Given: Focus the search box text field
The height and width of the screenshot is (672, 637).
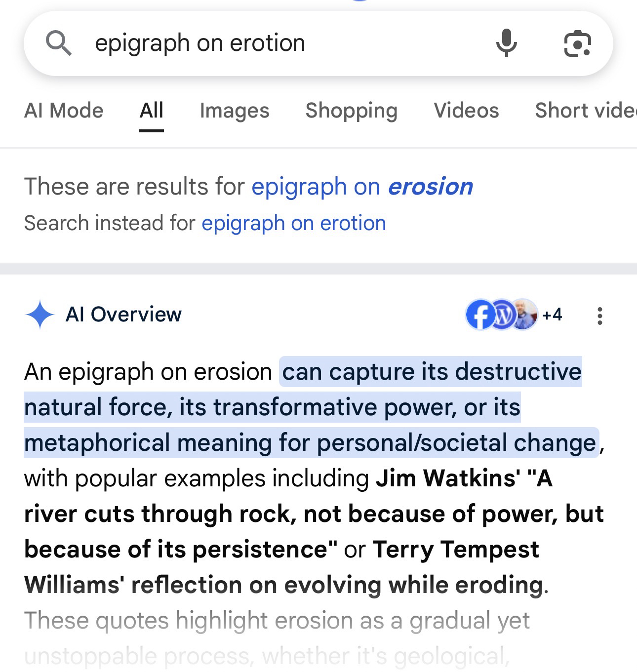Looking at the screenshot, I should click(x=277, y=43).
